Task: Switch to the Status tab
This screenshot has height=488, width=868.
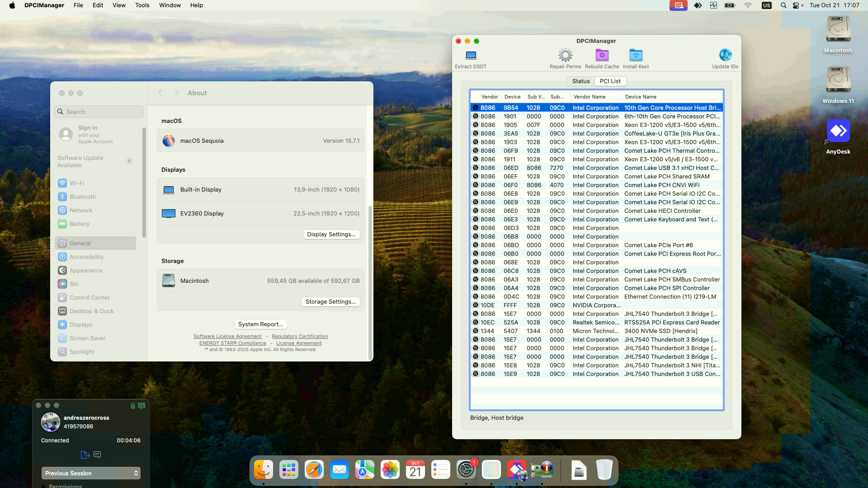Action: coord(580,81)
